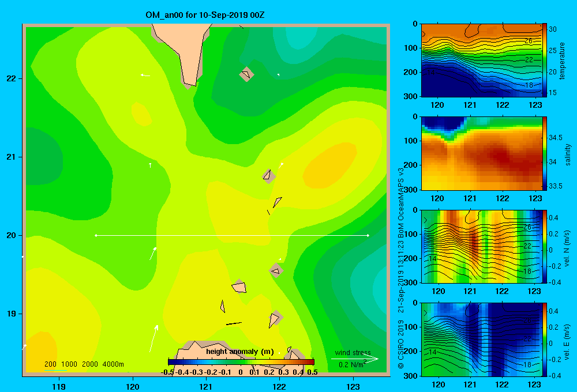Click the 'temperature' axis label
577x392 pixels.
(x=561, y=61)
